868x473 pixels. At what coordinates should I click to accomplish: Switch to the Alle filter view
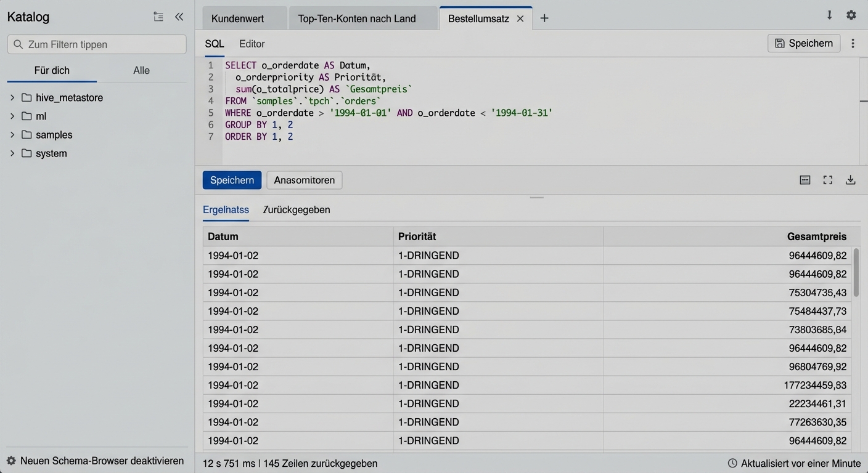coord(141,70)
